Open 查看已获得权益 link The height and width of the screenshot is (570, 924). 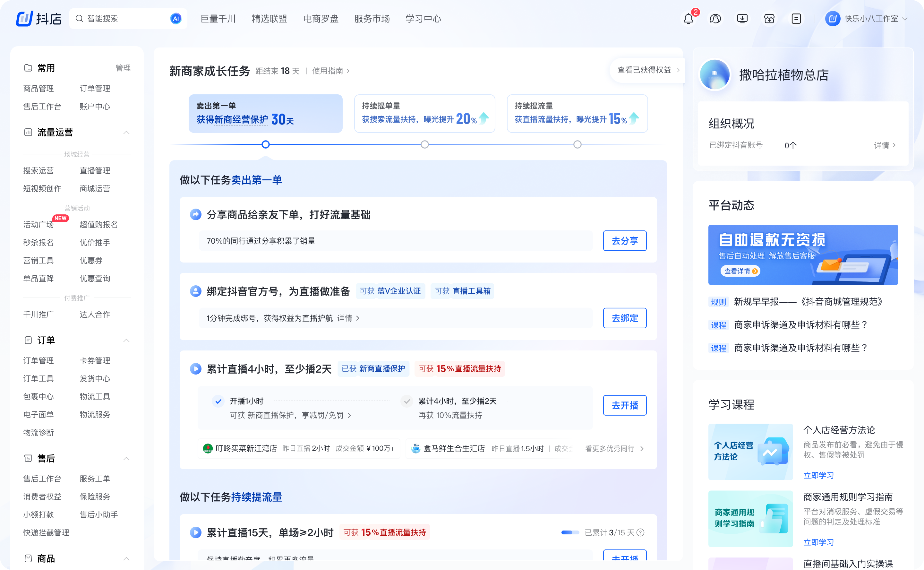tap(644, 70)
